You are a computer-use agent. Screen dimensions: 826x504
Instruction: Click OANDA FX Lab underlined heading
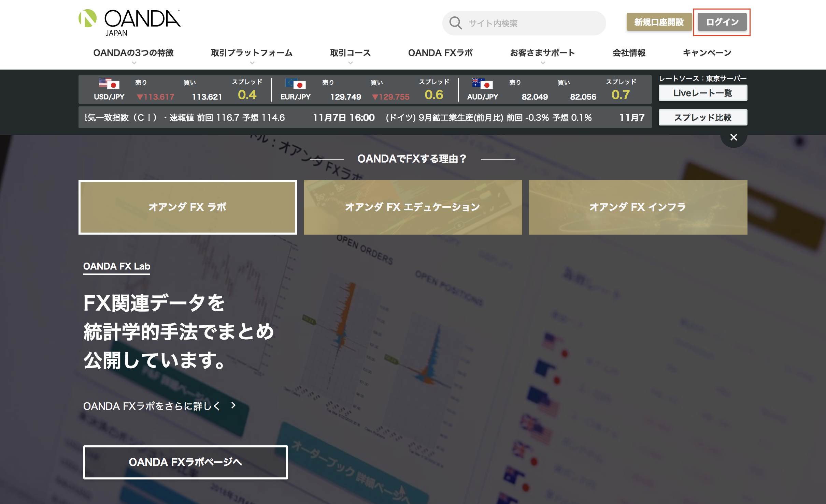[117, 266]
